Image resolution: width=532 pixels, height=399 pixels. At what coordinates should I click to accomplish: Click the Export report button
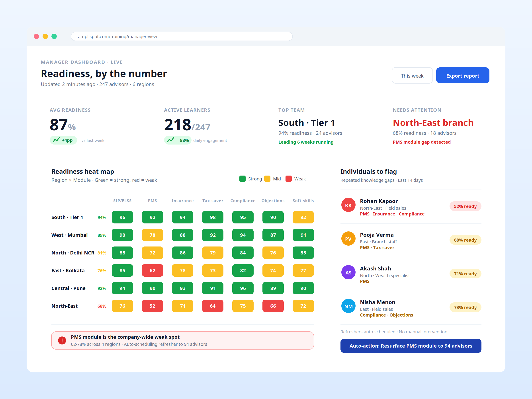tap(462, 76)
